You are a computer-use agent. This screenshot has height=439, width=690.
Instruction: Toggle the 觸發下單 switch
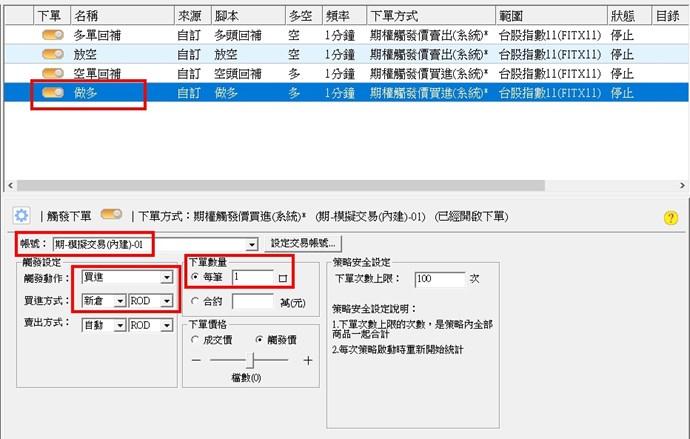point(111,214)
